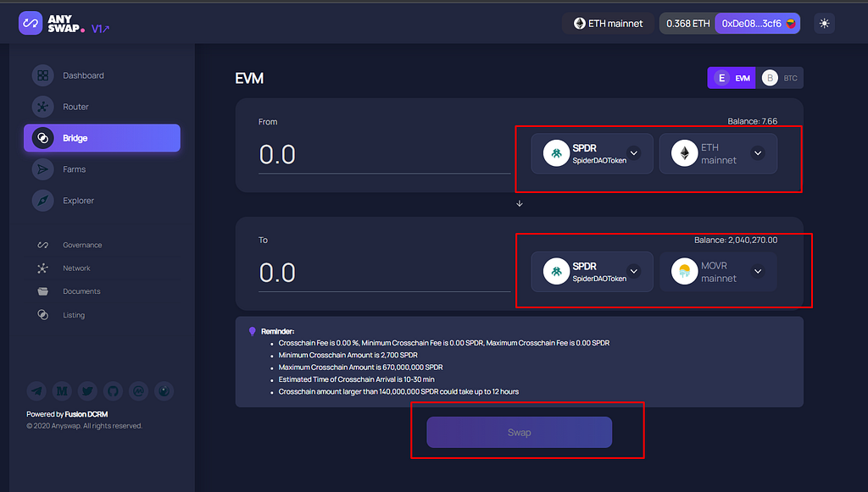The image size is (868, 492).
Task: Click the Anyswap logo in the header
Action: 52,23
